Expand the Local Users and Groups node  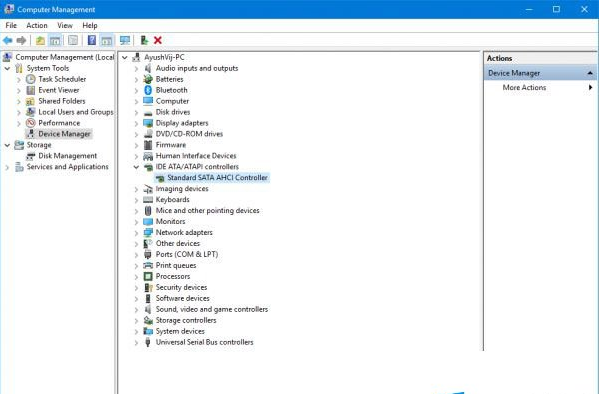(19, 112)
